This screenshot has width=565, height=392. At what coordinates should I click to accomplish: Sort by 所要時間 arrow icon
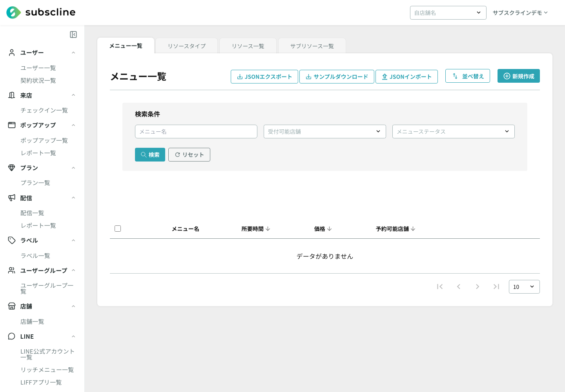point(268,229)
